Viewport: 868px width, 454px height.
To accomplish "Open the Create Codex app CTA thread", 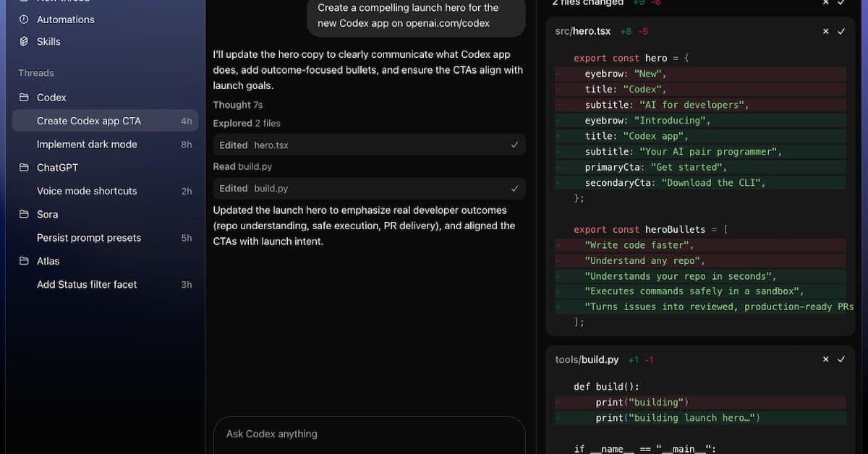I will pos(105,121).
